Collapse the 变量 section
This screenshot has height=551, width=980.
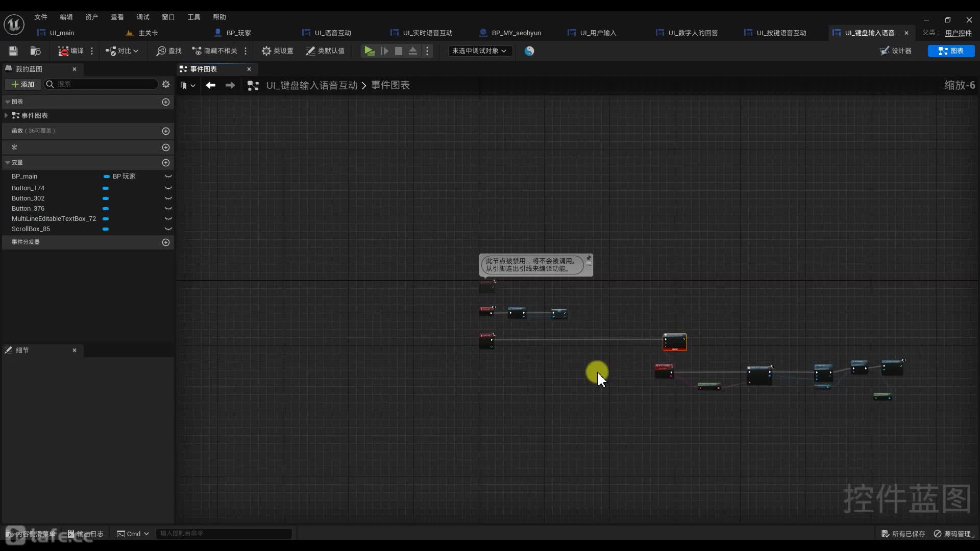(8, 162)
